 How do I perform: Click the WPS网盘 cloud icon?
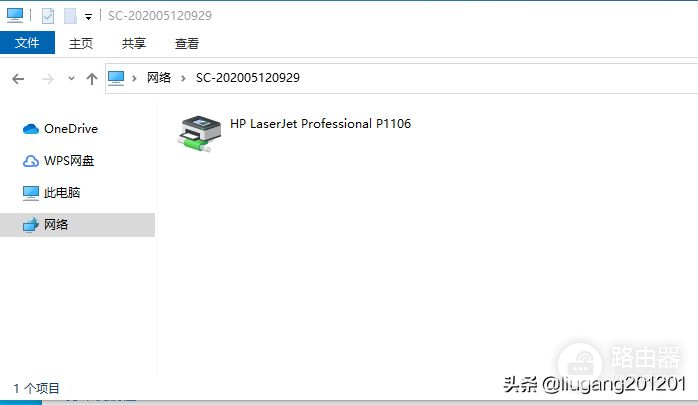(31, 161)
